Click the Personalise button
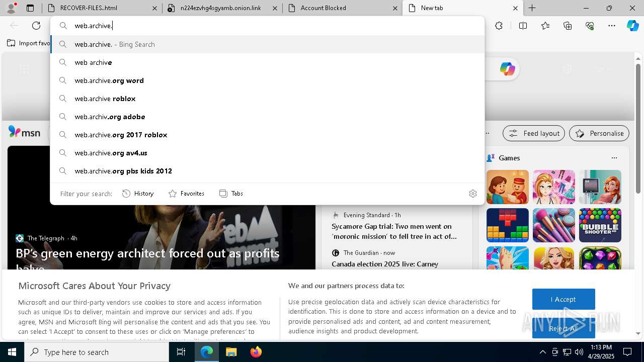 [x=599, y=133]
